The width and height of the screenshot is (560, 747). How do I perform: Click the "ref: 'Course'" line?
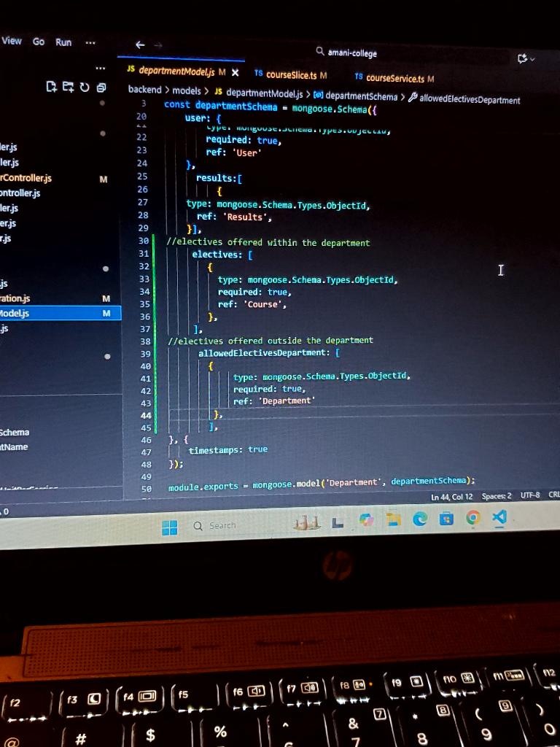tap(252, 304)
